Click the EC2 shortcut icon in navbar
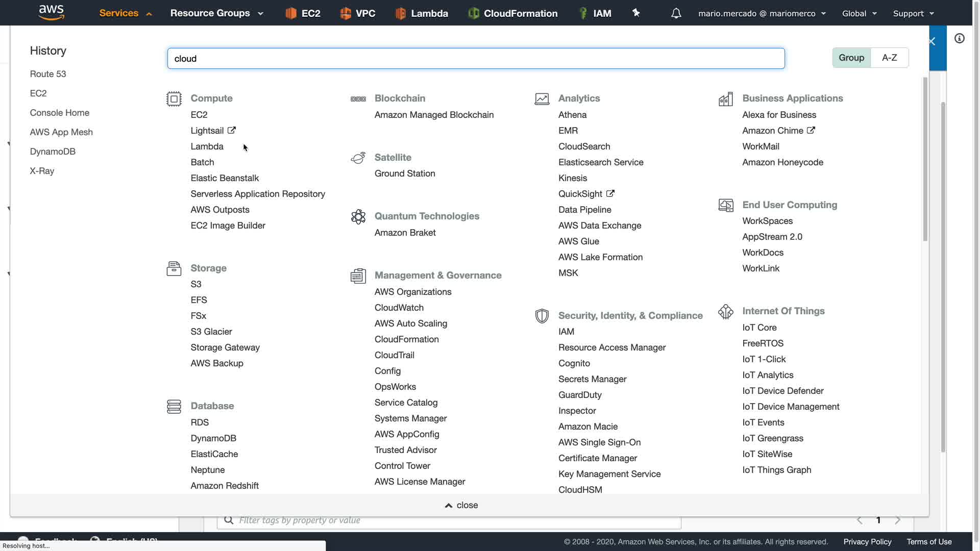 click(x=291, y=13)
